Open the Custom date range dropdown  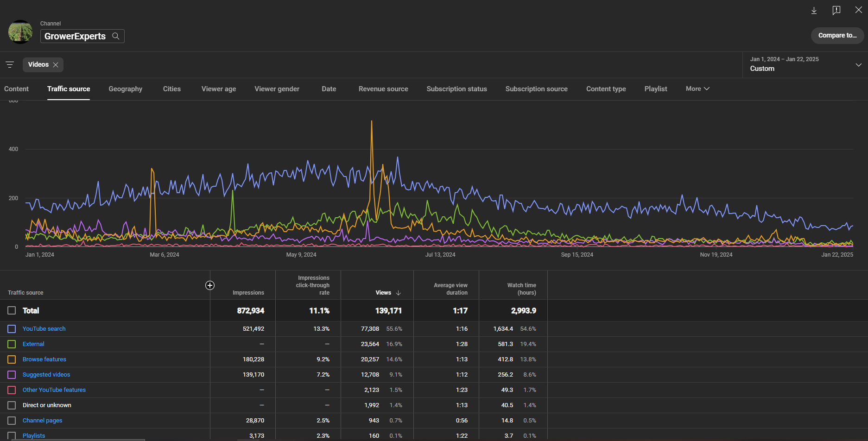[x=805, y=64]
